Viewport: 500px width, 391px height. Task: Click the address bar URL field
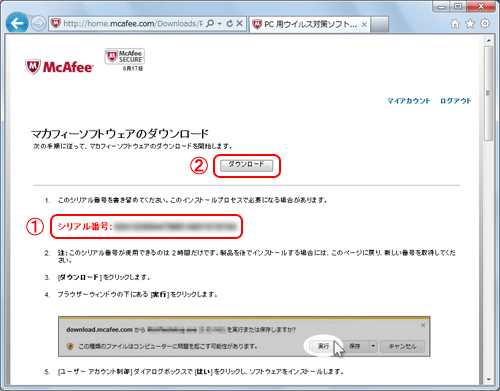pyautogui.click(x=133, y=24)
